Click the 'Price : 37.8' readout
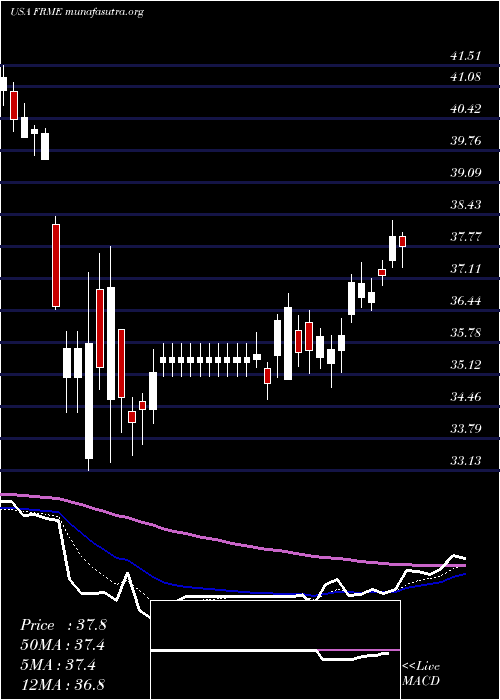Screen dimensions: 500x700 pos(63,625)
